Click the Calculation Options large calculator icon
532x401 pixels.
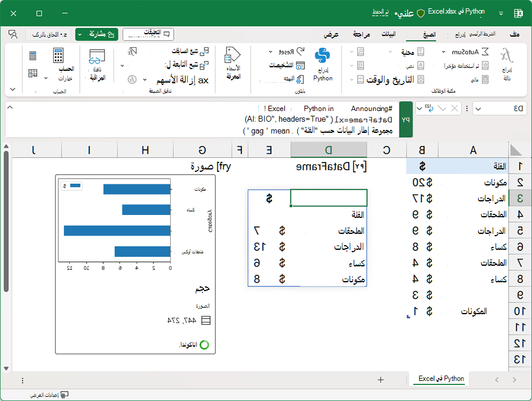click(x=58, y=56)
